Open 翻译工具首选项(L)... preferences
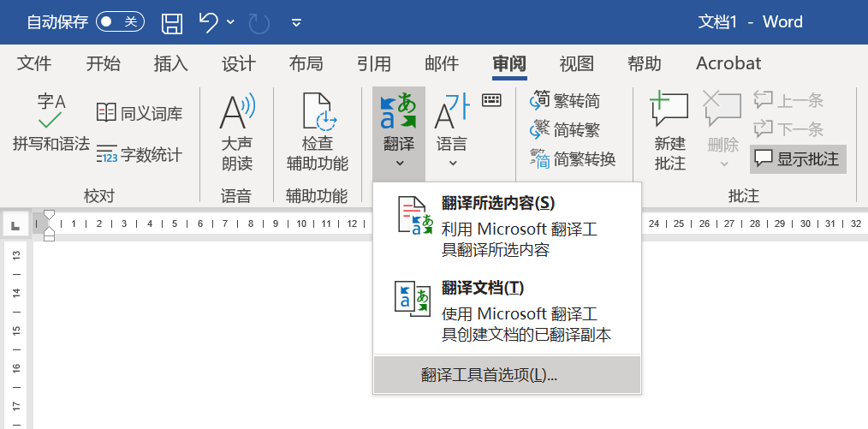The image size is (868, 429). tap(507, 375)
